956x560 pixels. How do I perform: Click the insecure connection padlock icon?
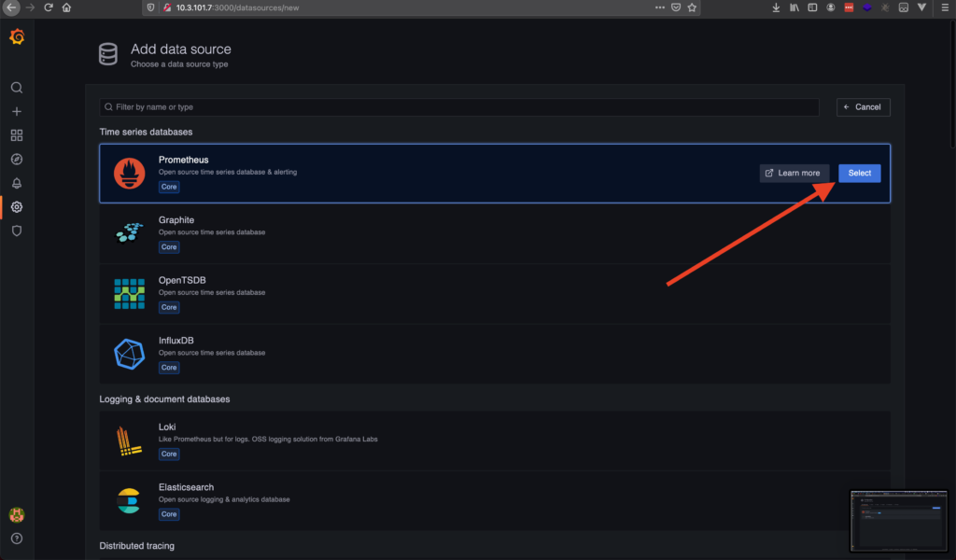coord(167,7)
